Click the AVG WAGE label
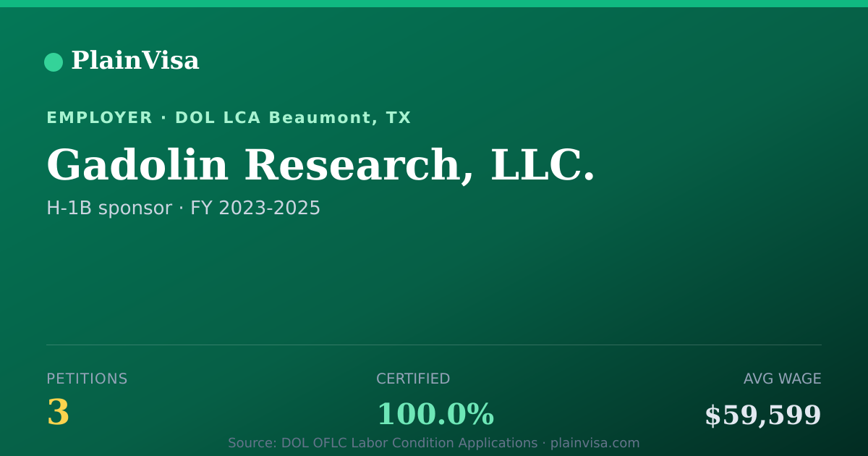Viewport: 868px width, 456px height. 783,379
